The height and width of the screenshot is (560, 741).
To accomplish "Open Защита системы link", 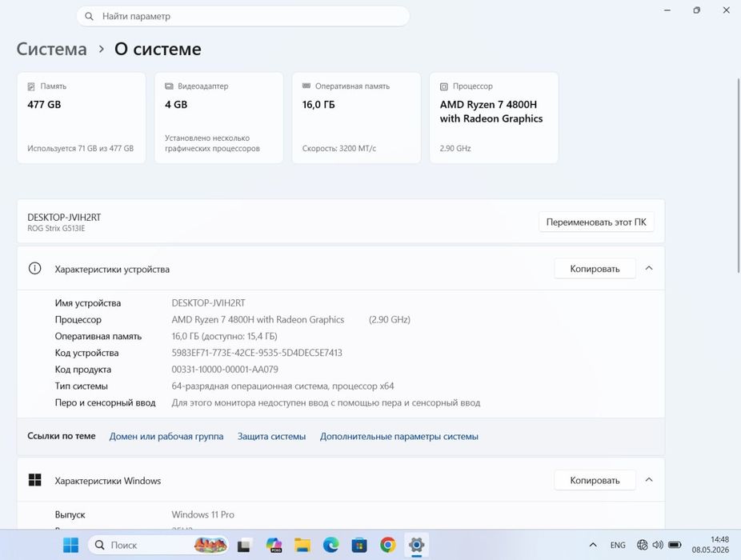I will point(271,436).
